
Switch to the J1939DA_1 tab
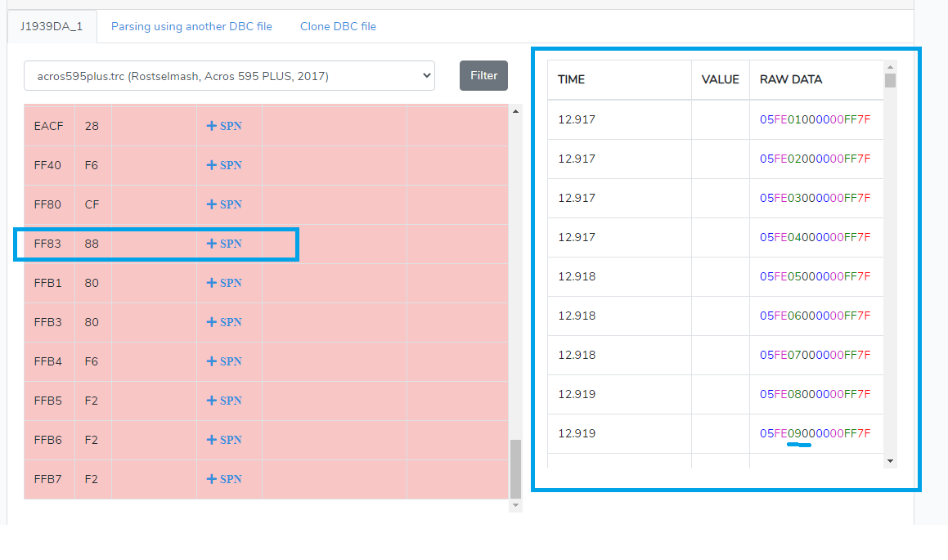coord(52,26)
